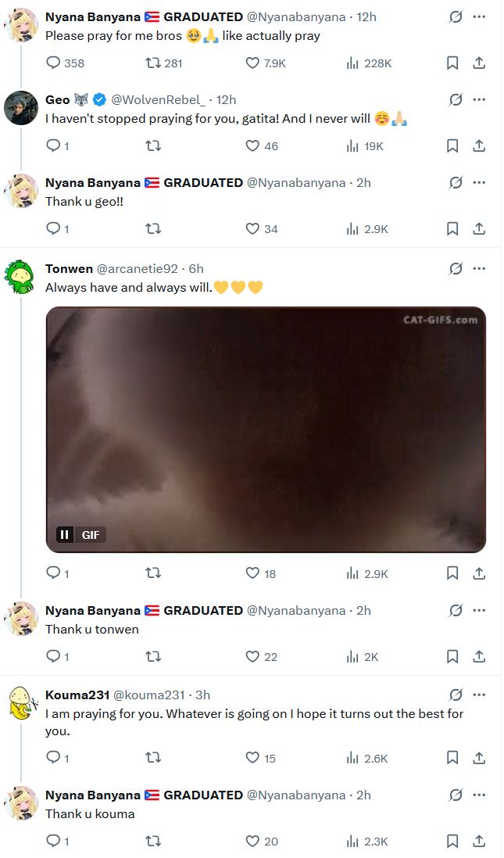
Task: Repost the original post with 281 reposts
Action: pyautogui.click(x=163, y=63)
